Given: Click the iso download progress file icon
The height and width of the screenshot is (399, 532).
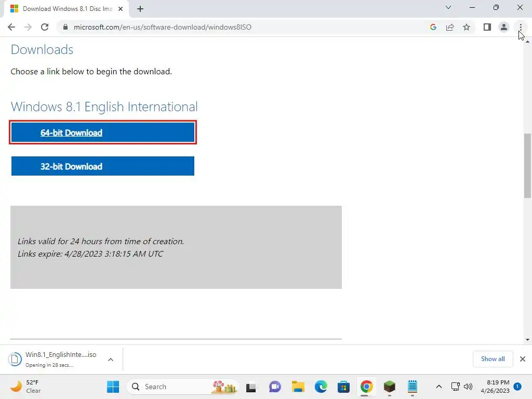Looking at the screenshot, I should pos(15,360).
